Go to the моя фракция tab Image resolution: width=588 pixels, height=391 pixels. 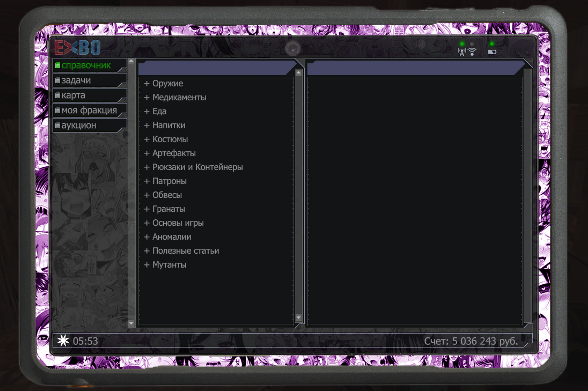(90, 110)
